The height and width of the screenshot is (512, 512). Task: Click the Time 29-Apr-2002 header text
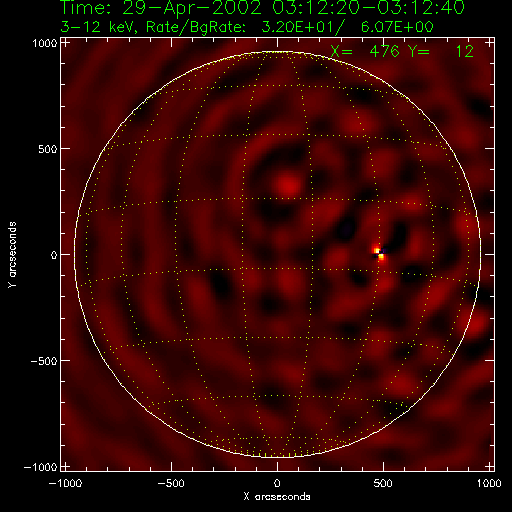click(262, 7)
